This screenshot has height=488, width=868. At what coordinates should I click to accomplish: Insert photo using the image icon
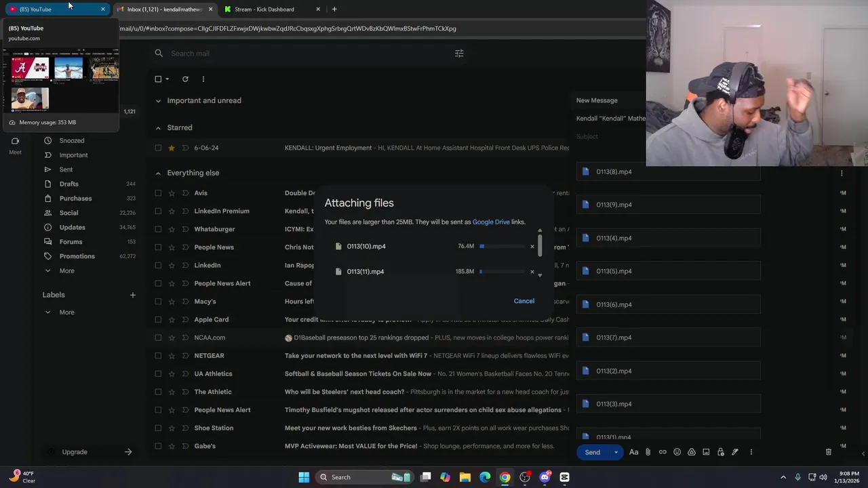706,452
